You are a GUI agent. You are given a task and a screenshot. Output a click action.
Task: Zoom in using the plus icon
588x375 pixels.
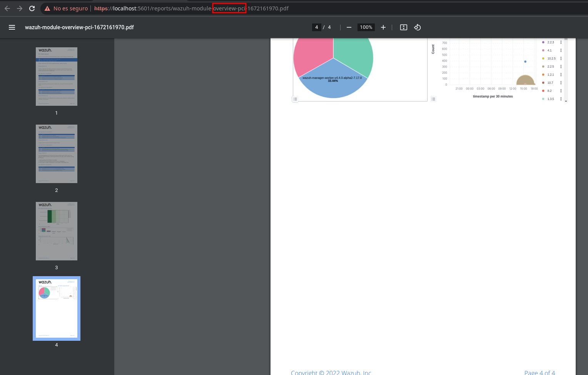pyautogui.click(x=383, y=27)
